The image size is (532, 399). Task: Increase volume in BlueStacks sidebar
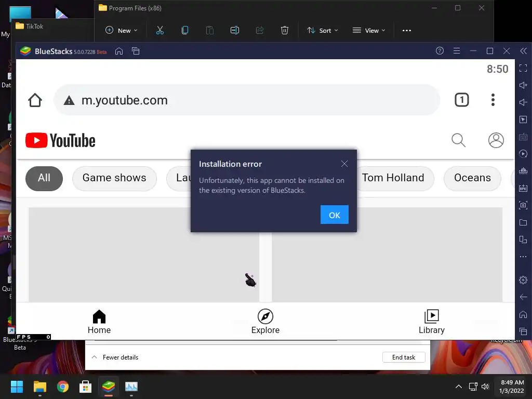pyautogui.click(x=523, y=85)
